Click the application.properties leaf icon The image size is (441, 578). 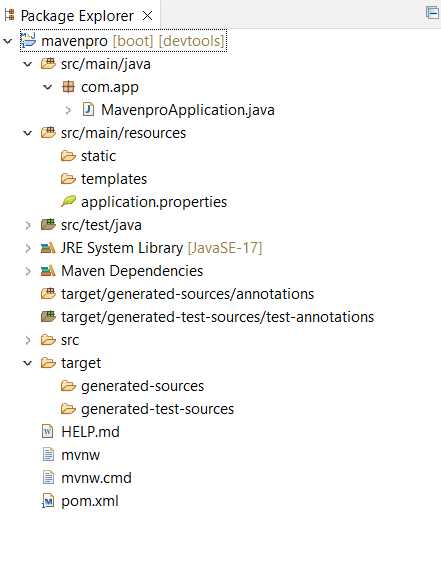click(68, 201)
